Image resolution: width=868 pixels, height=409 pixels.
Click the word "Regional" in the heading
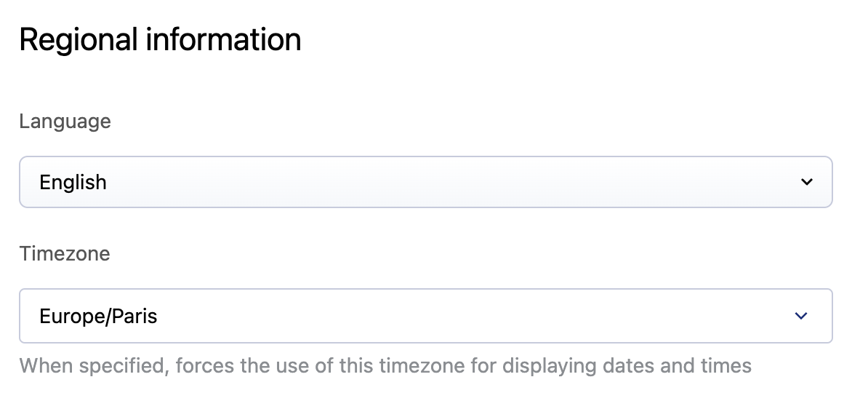coord(78,39)
